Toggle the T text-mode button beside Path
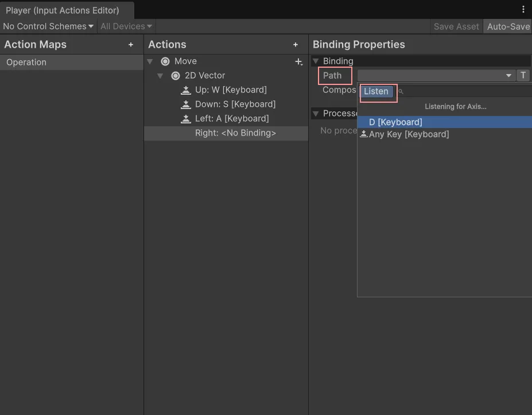Image resolution: width=532 pixels, height=415 pixels. [523, 75]
